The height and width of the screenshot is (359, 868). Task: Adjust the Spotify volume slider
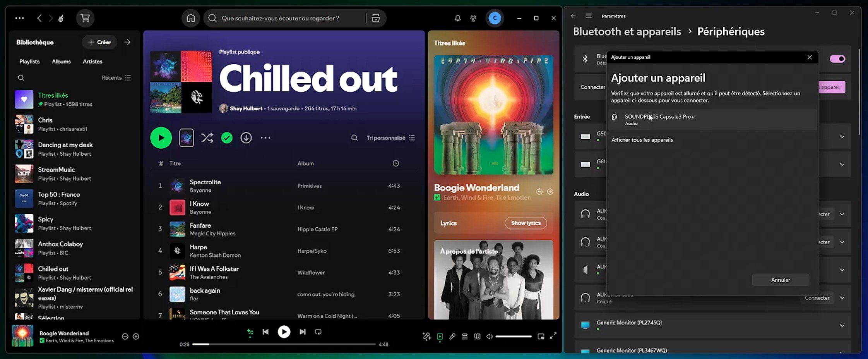[513, 337]
